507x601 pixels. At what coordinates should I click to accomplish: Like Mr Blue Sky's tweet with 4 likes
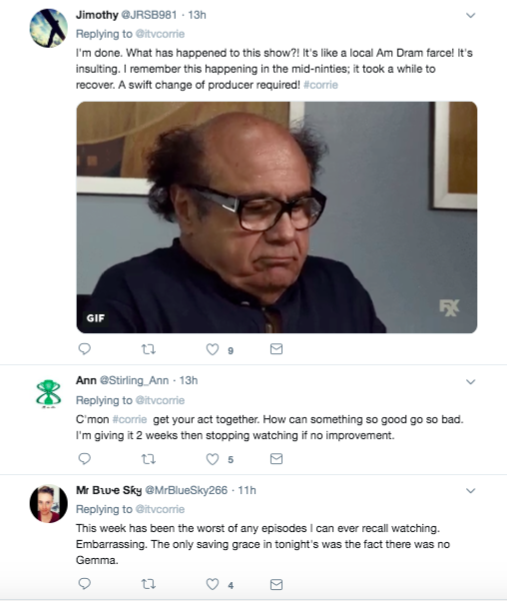(x=213, y=584)
